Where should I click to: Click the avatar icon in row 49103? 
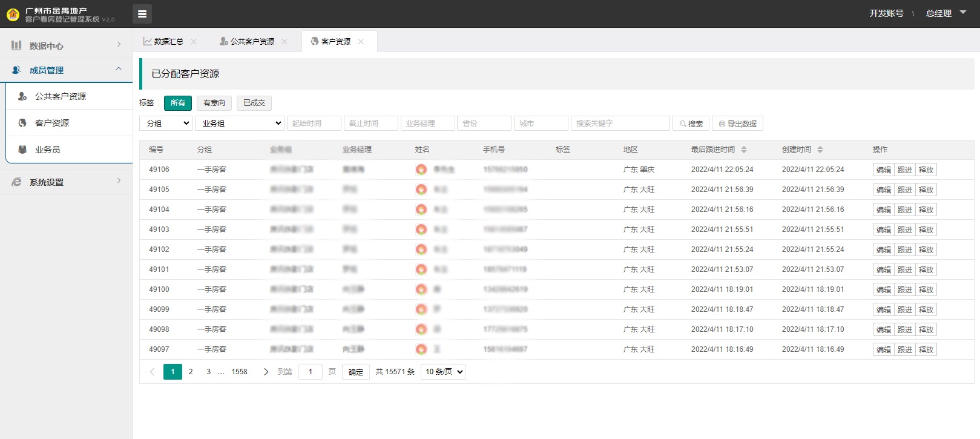point(421,229)
